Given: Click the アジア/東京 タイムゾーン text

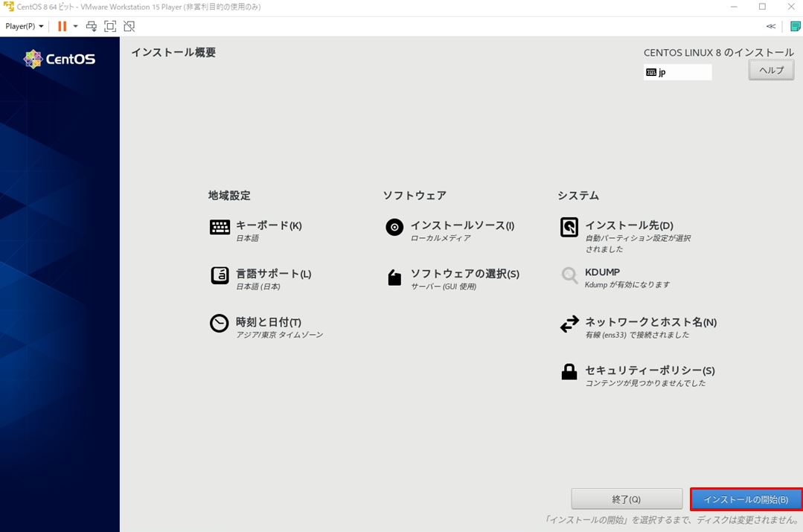Looking at the screenshot, I should coord(280,335).
